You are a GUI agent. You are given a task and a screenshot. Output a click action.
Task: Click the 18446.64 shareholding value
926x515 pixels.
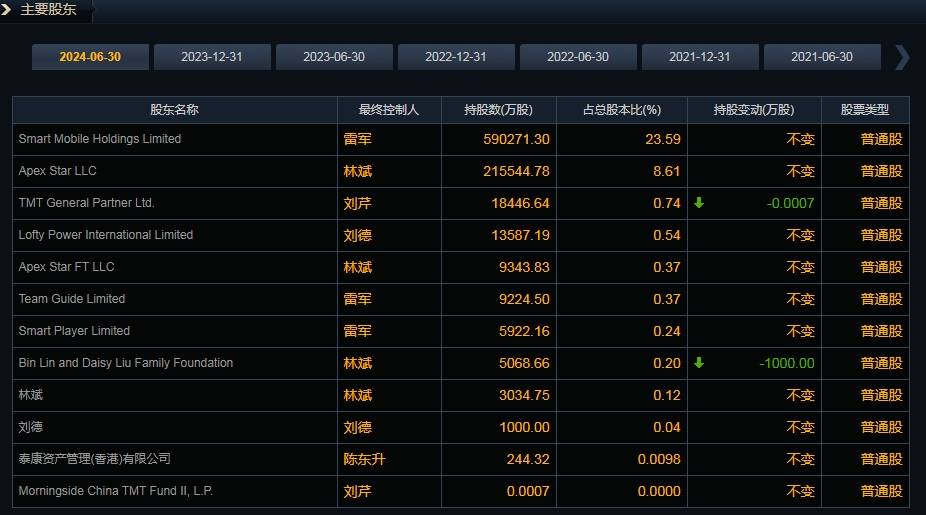(520, 203)
